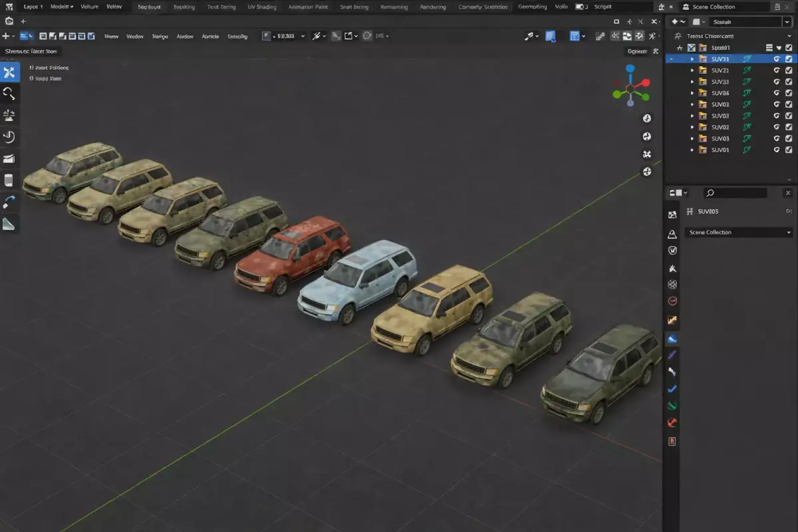This screenshot has height=532, width=798.
Task: Expand the SUV01 tree item arrow
Action: [692, 150]
